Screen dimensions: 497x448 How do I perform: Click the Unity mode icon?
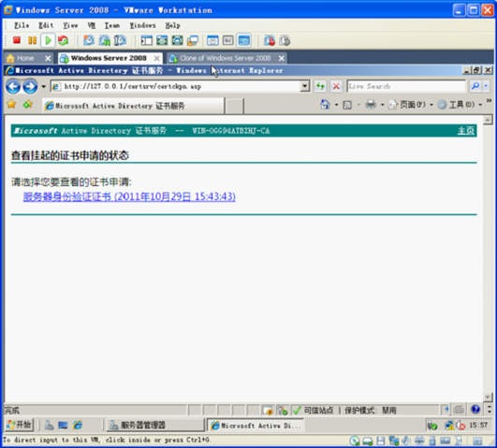tap(177, 40)
